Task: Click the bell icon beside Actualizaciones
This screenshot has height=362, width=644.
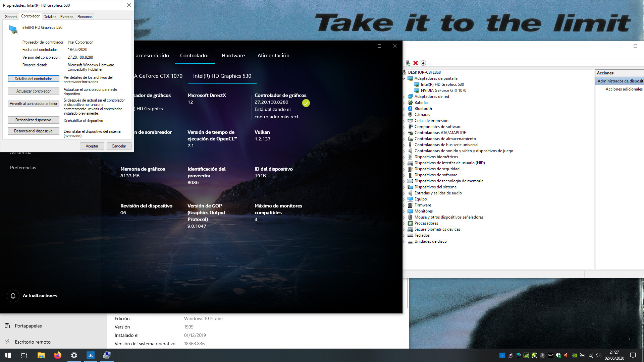Action: point(13,296)
